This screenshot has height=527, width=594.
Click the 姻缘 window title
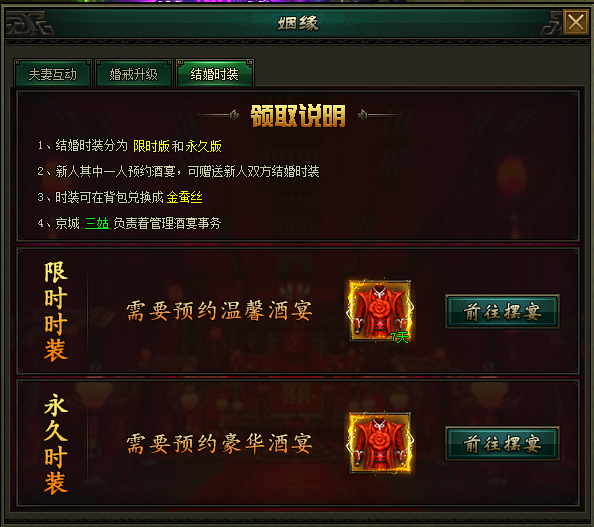(x=298, y=23)
